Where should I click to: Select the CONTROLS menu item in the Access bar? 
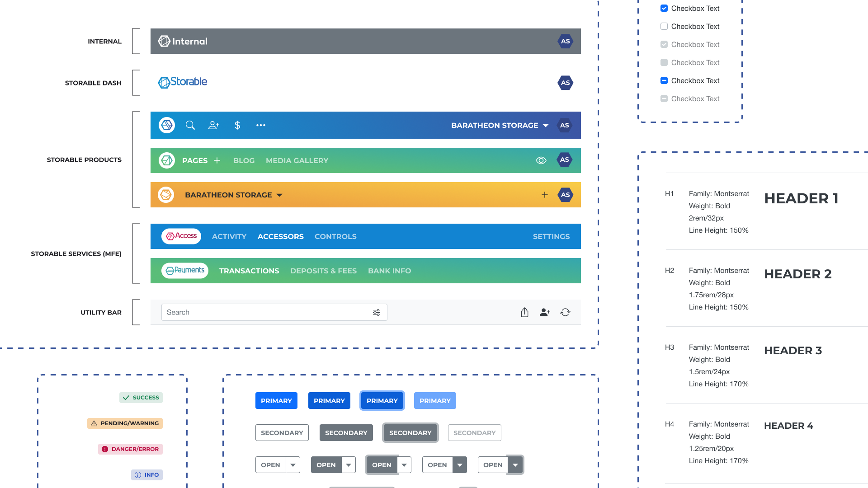coord(335,236)
